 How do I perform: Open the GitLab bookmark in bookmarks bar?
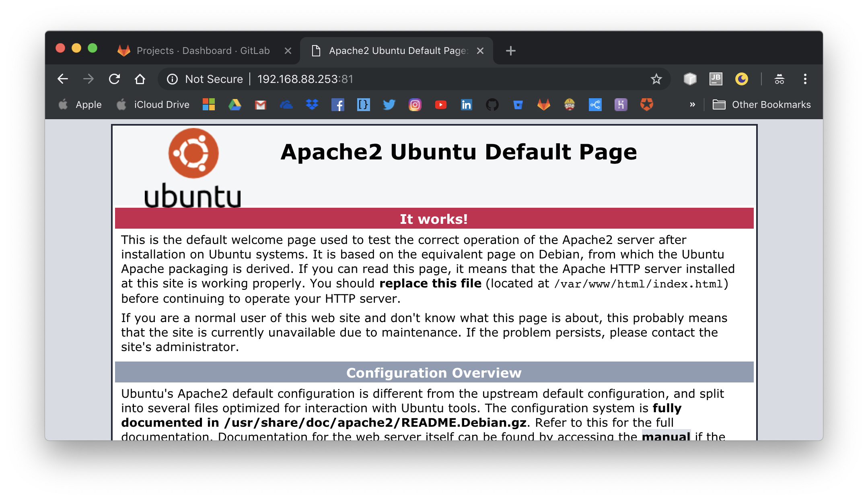[544, 105]
